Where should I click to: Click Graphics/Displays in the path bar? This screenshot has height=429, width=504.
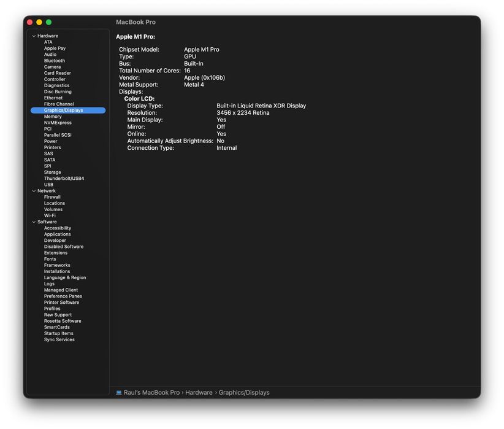click(x=244, y=393)
